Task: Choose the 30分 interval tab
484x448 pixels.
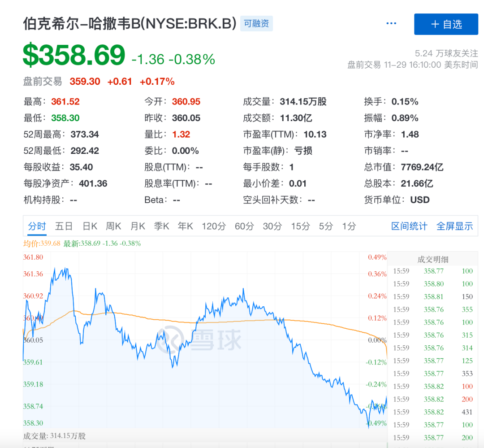Action: [x=272, y=226]
